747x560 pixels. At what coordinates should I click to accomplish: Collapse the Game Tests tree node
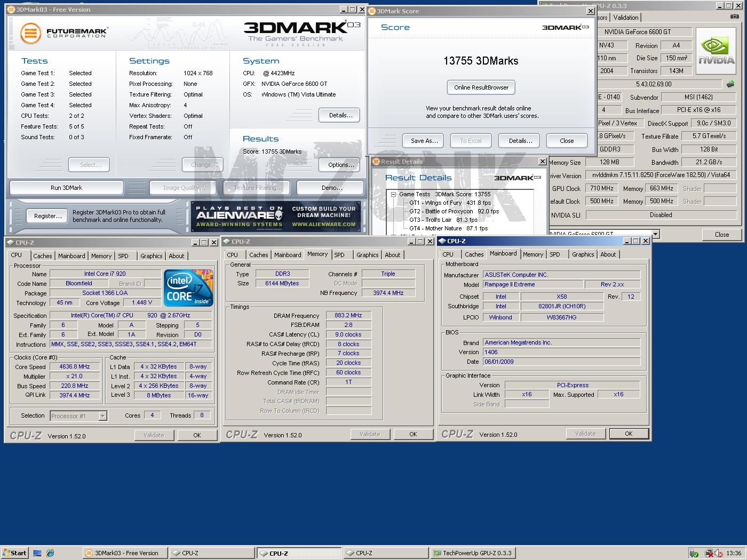[393, 194]
